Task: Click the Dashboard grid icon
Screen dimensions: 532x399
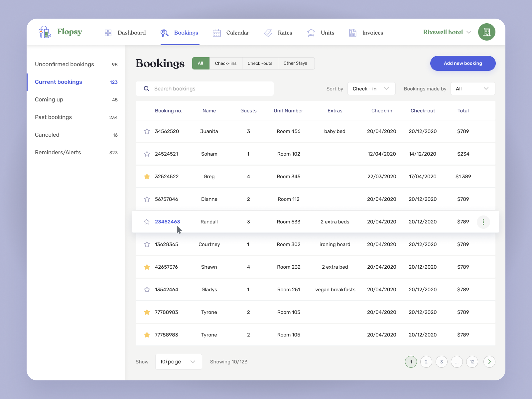Action: (108, 33)
